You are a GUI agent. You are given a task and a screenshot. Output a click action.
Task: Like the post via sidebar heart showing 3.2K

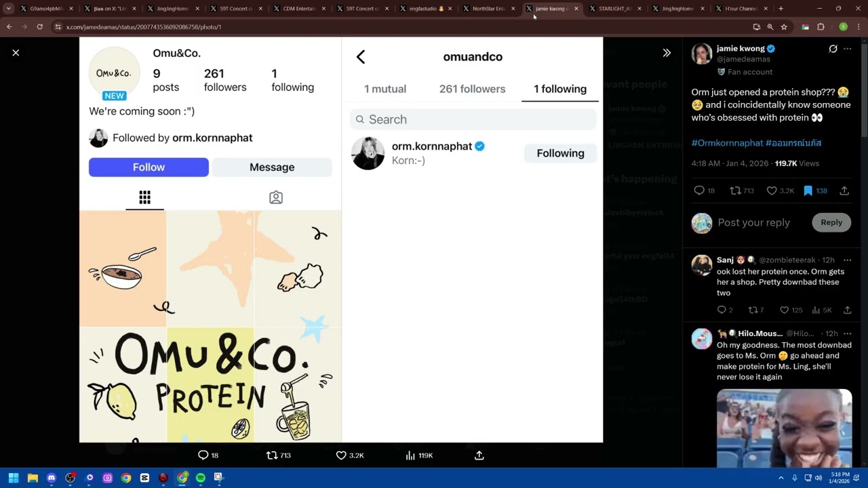[780, 191]
